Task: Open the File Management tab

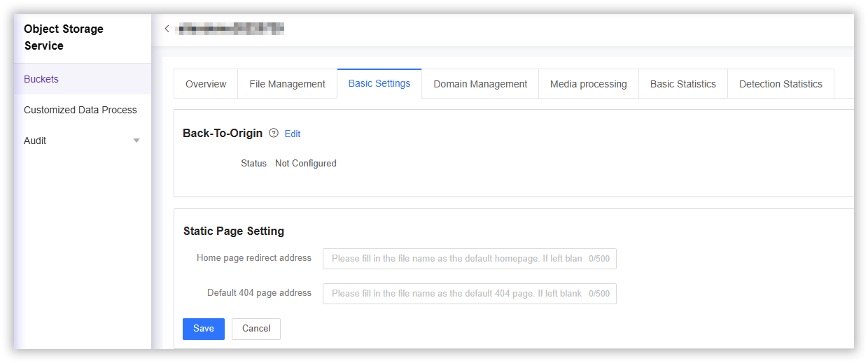Action: point(287,84)
